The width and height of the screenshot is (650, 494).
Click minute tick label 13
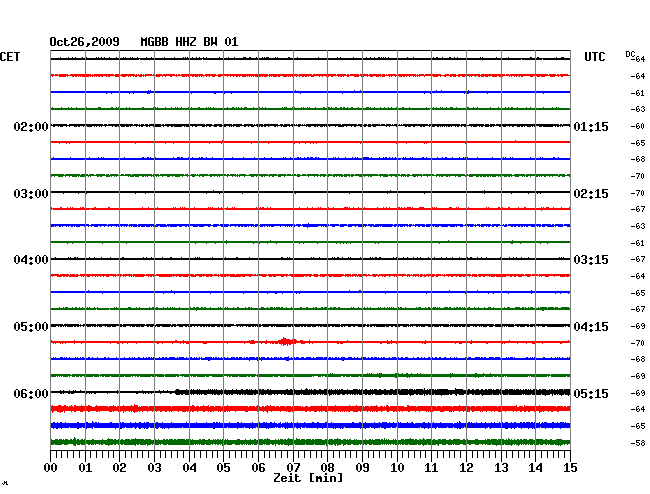(x=501, y=468)
